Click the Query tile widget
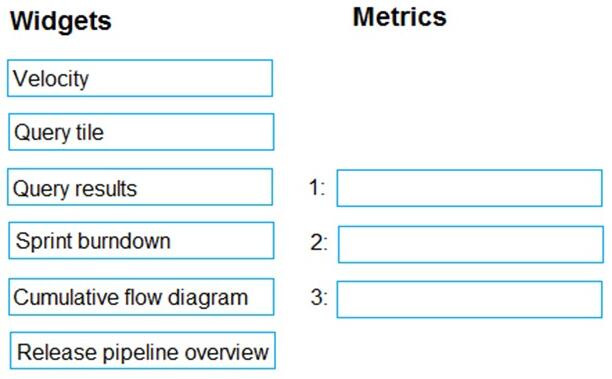Image resolution: width=612 pixels, height=379 pixels. (x=141, y=132)
